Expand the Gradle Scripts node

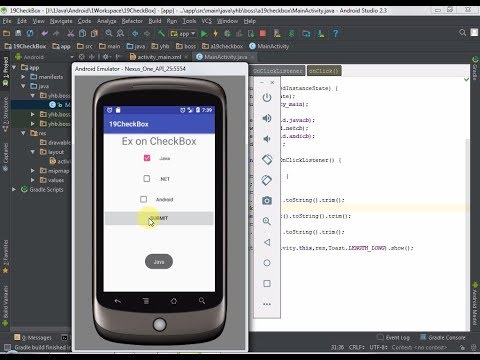coord(14,190)
